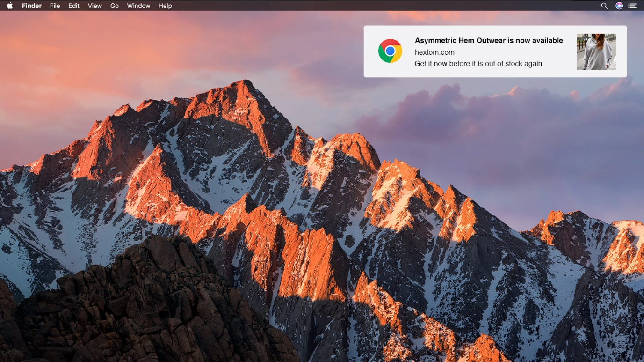
Task: Click the hextom.com domain text
Action: (434, 52)
